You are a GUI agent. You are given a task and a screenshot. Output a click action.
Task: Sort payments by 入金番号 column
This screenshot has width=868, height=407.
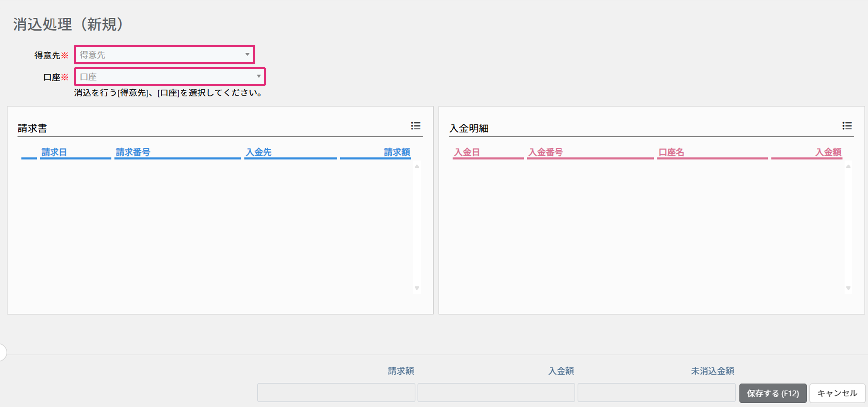tap(546, 152)
